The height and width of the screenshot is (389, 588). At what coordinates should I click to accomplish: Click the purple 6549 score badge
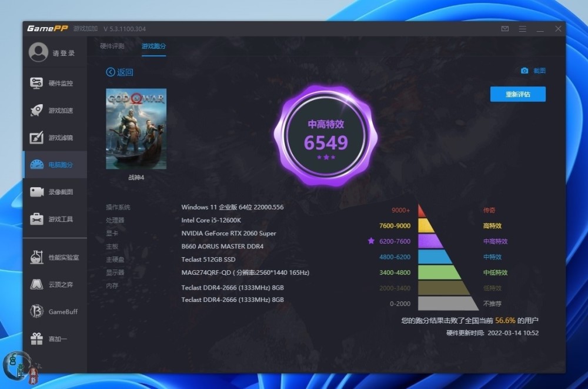(x=326, y=137)
